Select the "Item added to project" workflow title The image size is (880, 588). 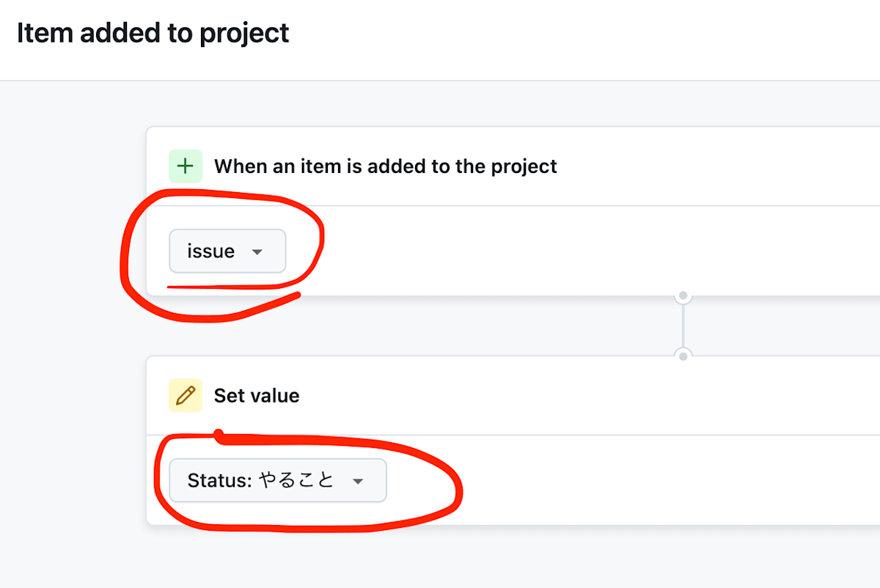(153, 33)
